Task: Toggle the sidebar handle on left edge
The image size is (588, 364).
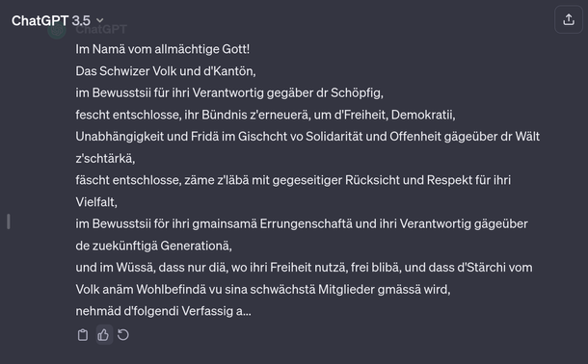Action: pyautogui.click(x=9, y=221)
